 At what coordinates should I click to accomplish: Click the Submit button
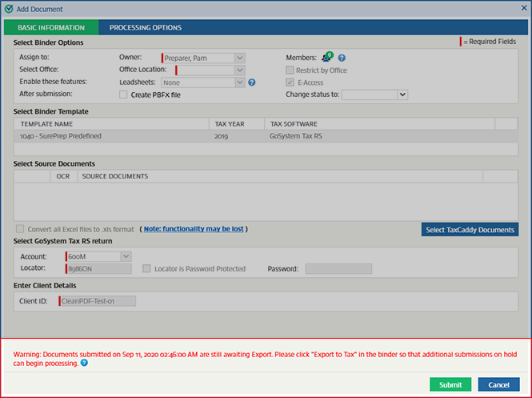tap(450, 384)
